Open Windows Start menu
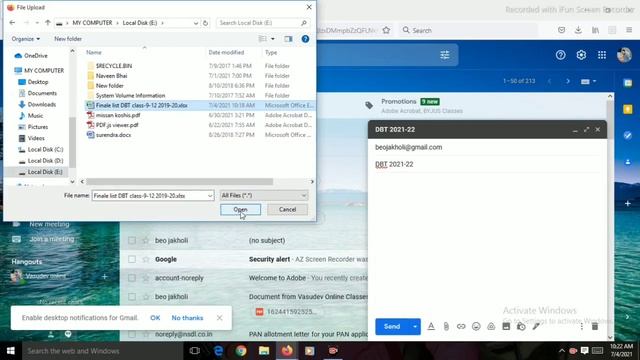Screen dimensions: 640x360 pos(11,351)
